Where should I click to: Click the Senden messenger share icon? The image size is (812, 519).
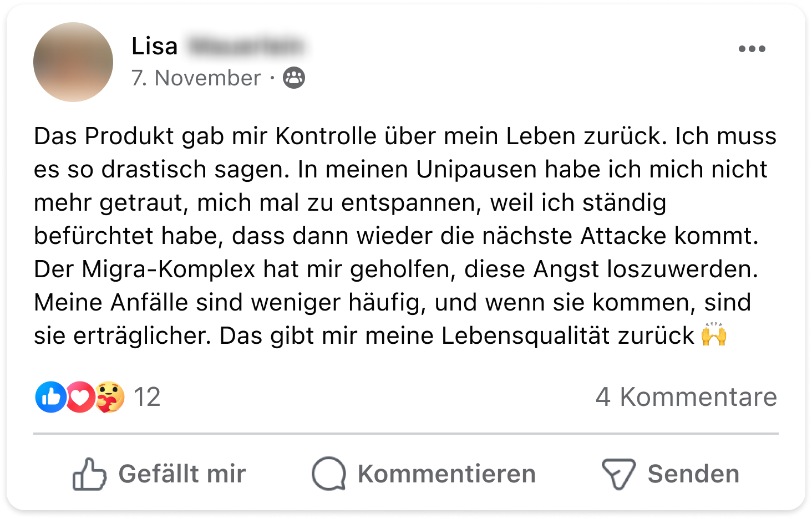point(618,474)
